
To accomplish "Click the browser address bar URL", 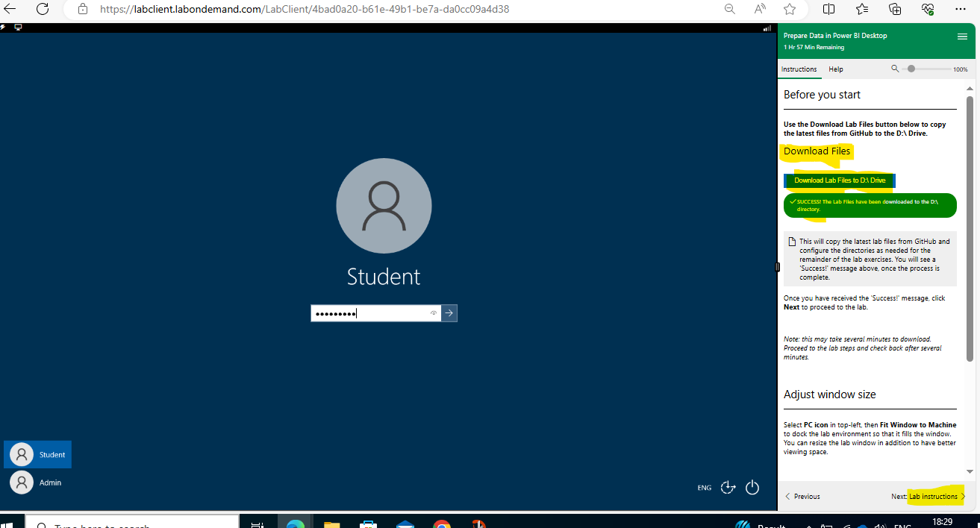I will point(305,10).
